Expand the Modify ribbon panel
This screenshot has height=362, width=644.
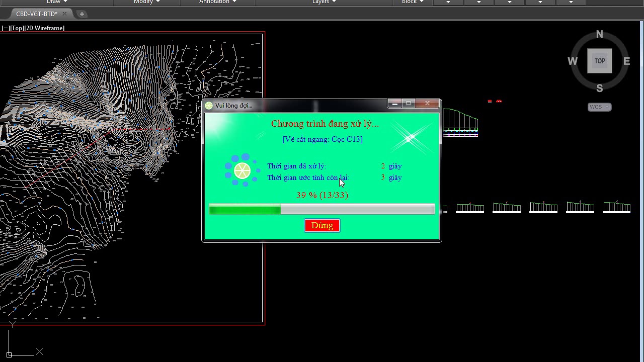pos(147,2)
